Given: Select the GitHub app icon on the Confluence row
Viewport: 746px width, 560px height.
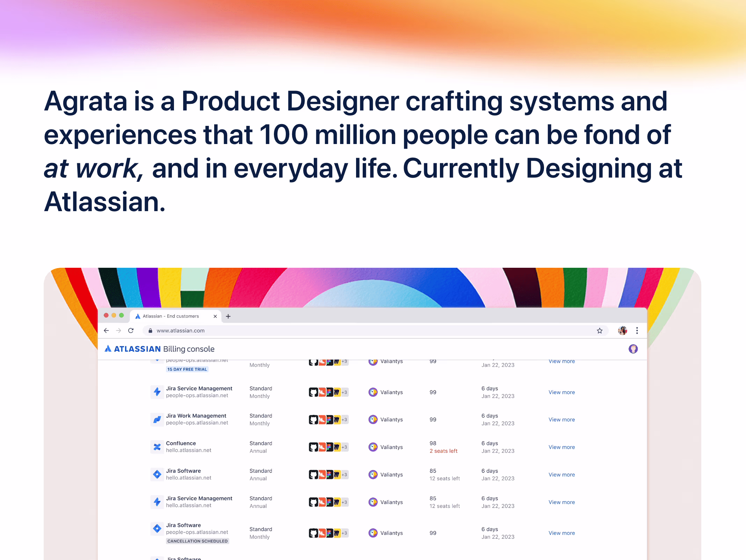Looking at the screenshot, I should click(313, 447).
